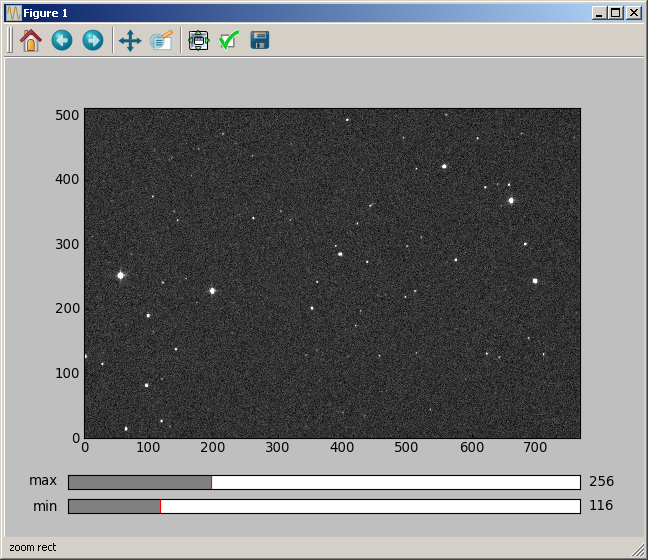Click the min slider value 116
Screen dimensions: 648x560
[601, 505]
